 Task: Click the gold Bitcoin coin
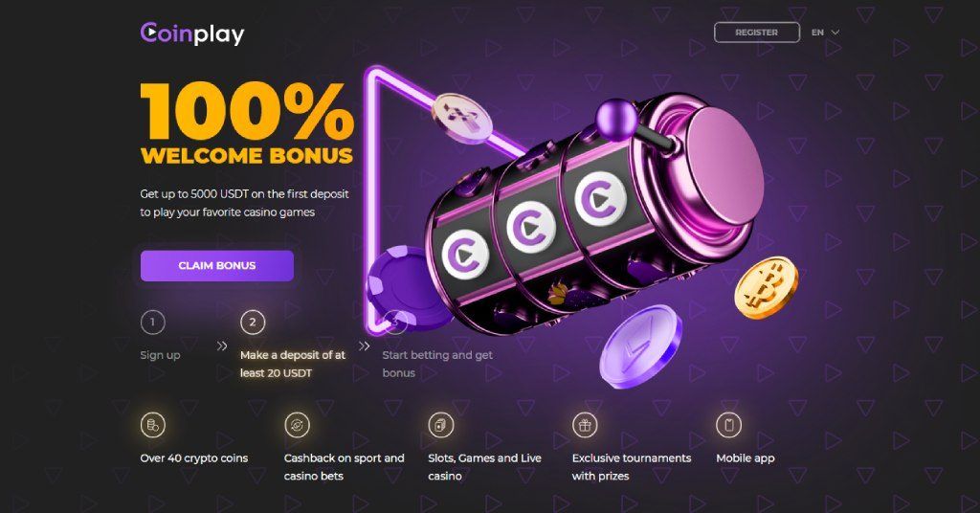[767, 287]
